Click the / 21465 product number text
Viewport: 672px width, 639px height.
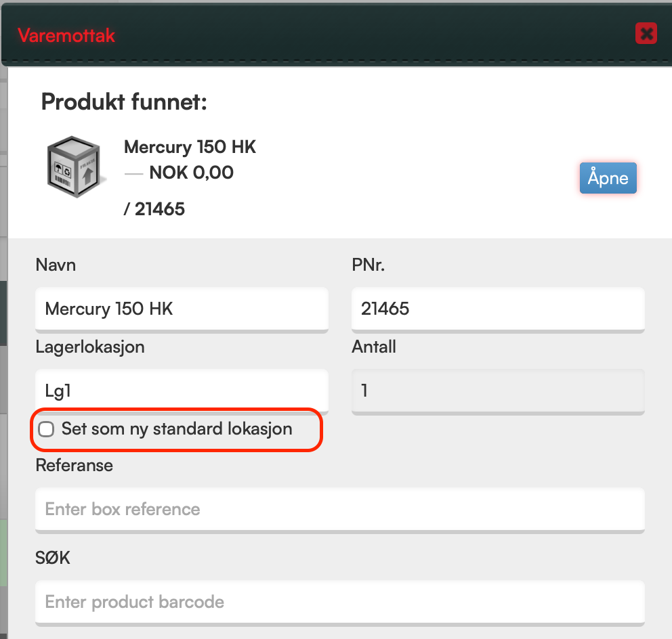tap(154, 209)
